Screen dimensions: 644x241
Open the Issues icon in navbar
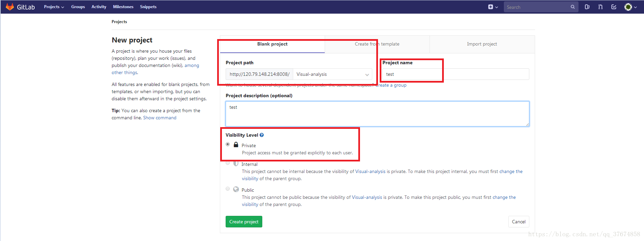coord(587,7)
